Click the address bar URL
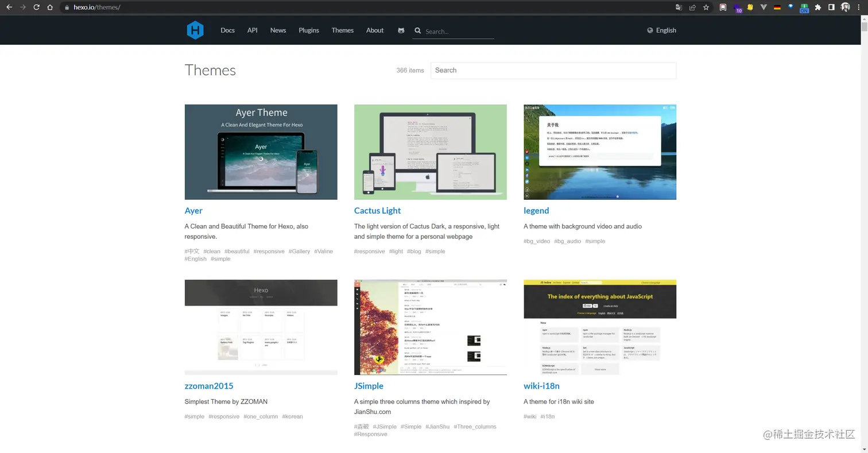 click(96, 7)
